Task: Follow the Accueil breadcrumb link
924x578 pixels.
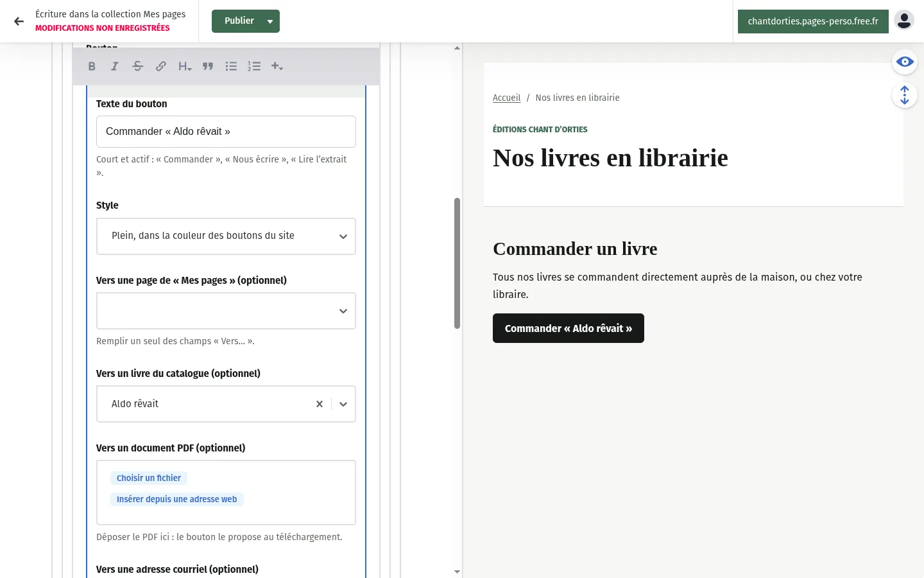Action: click(x=506, y=98)
